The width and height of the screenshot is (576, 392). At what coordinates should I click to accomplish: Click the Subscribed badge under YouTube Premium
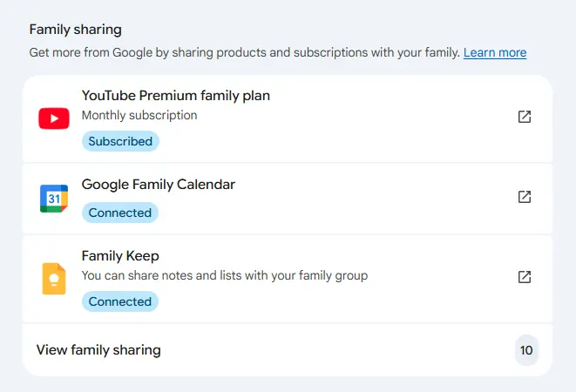tap(120, 141)
